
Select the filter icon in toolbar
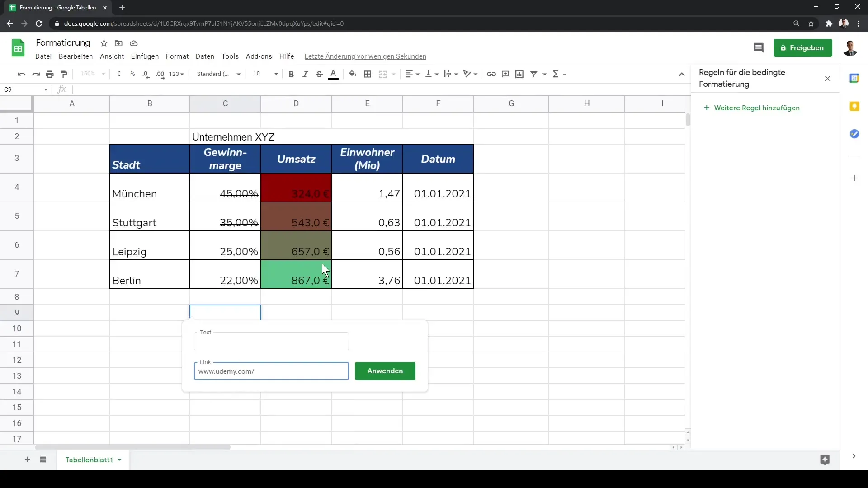point(535,74)
